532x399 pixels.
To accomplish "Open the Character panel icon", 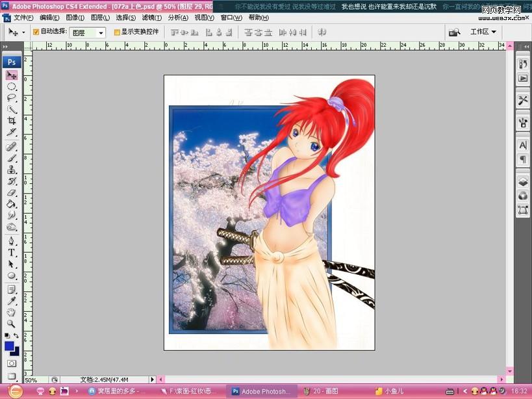I will click(x=523, y=145).
